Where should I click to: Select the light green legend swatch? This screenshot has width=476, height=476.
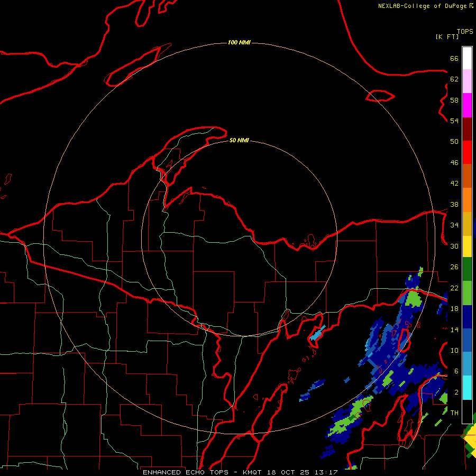click(467, 293)
